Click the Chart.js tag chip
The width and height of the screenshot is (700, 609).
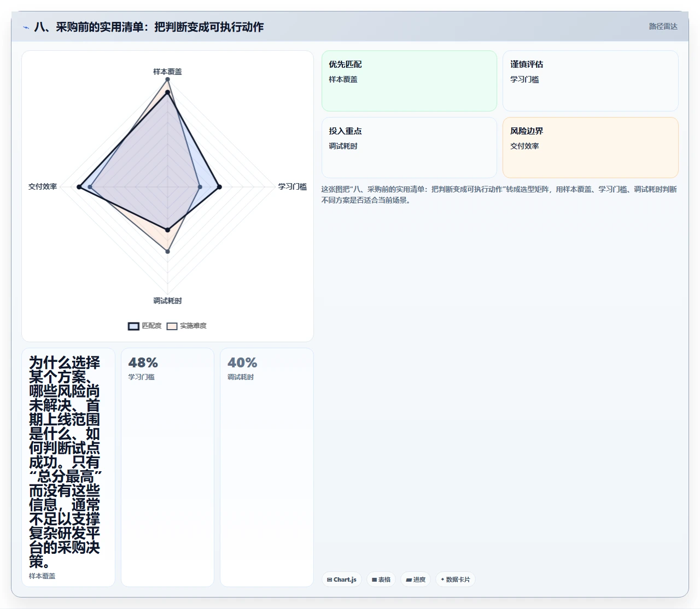point(342,579)
